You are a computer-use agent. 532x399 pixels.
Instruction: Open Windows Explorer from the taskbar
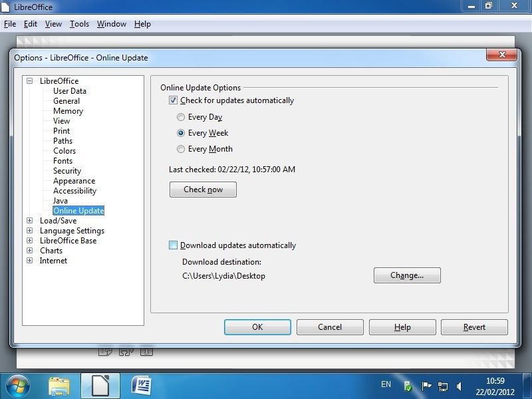[59, 386]
